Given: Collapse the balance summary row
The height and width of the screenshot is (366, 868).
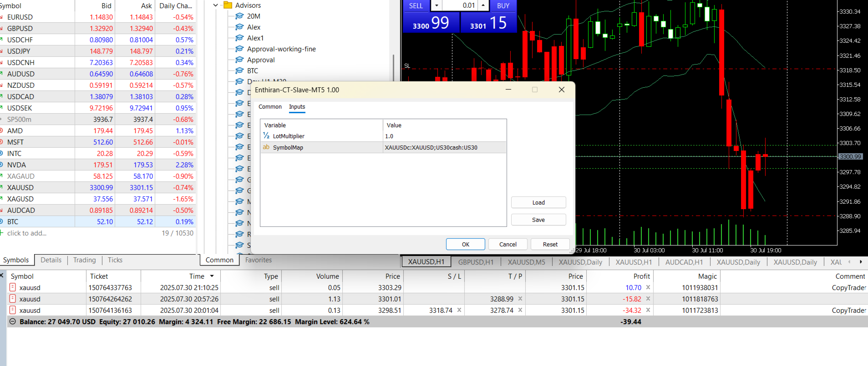Looking at the screenshot, I should coord(13,321).
